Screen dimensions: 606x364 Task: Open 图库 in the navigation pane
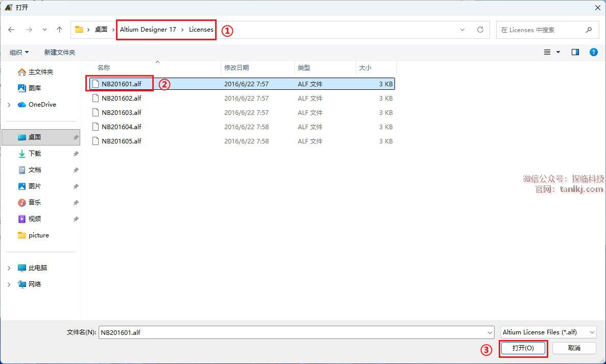34,88
